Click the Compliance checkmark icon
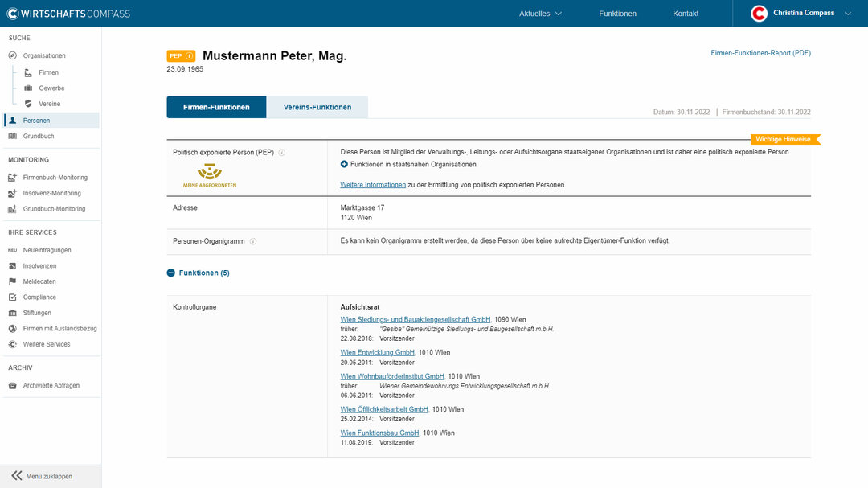 [x=13, y=297]
